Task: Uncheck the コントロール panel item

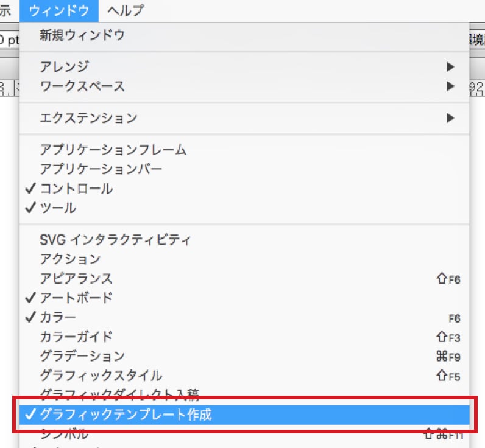Action: (76, 188)
